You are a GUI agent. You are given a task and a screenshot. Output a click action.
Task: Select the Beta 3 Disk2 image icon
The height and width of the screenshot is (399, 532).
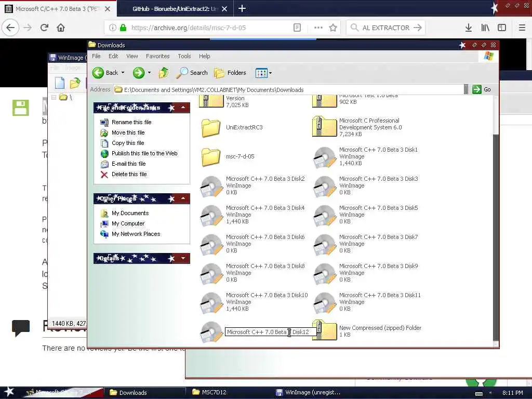click(x=211, y=187)
